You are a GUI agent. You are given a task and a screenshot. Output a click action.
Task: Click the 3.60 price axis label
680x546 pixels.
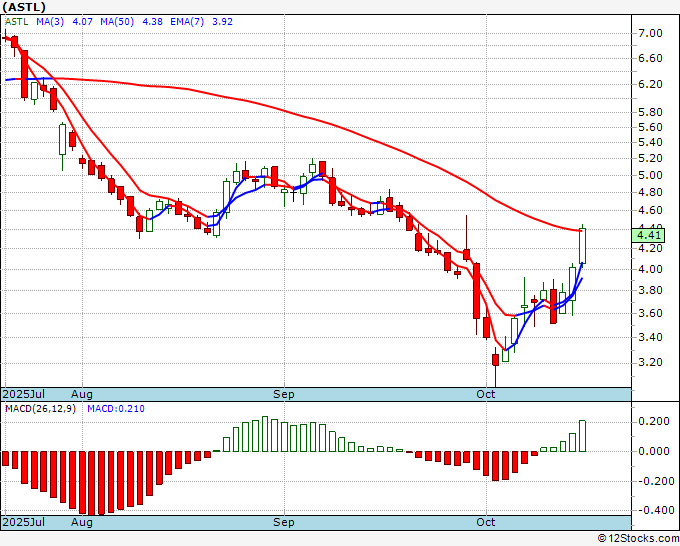click(651, 313)
